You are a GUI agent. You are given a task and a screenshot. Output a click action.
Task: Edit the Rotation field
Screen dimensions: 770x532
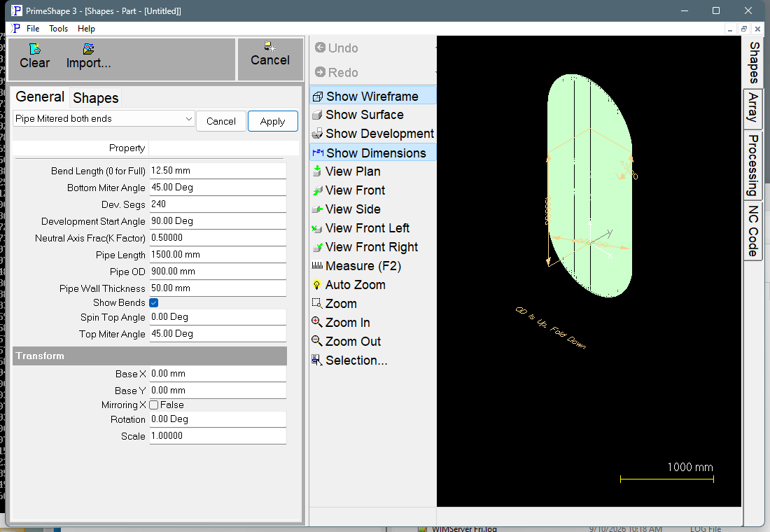click(218, 419)
